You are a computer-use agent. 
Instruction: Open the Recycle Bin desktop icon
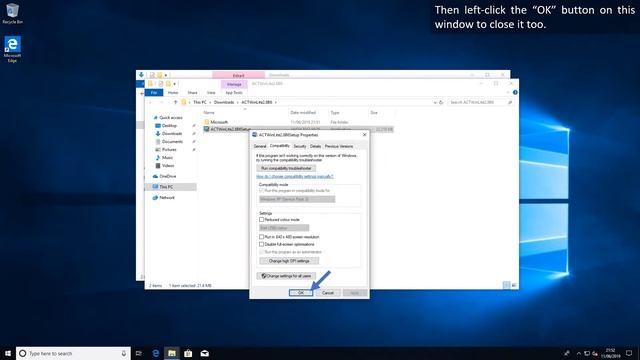tap(12, 13)
